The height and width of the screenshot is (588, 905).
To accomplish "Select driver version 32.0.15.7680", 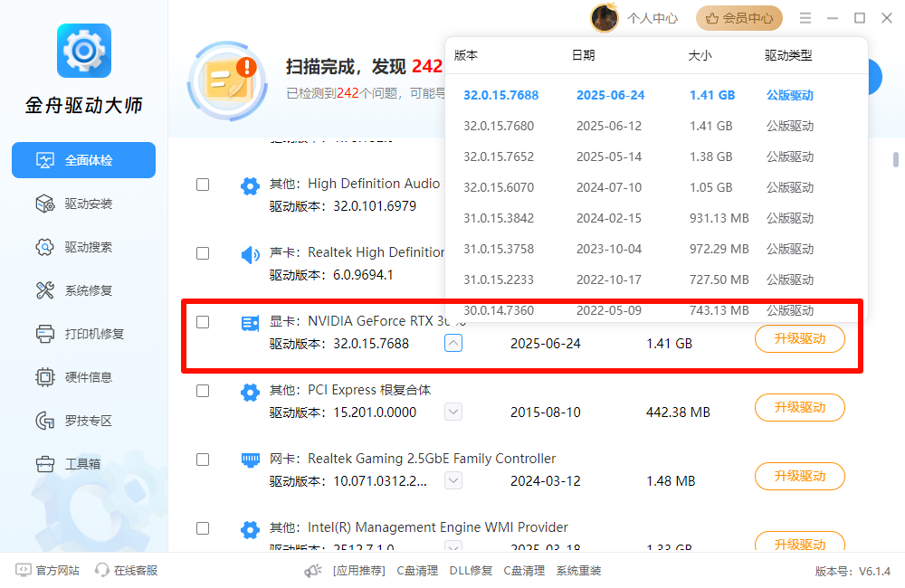I will pyautogui.click(x=656, y=126).
